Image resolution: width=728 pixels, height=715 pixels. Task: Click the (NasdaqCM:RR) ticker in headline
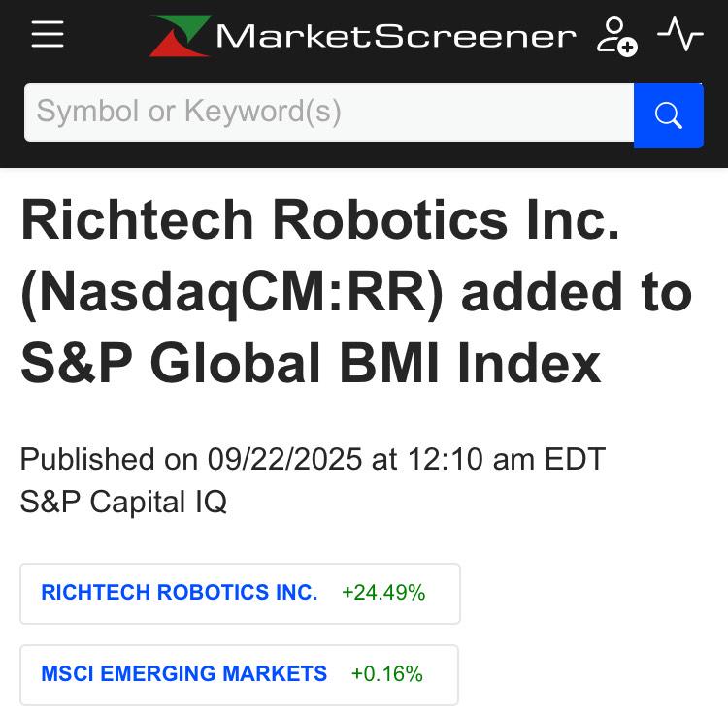pos(232,293)
